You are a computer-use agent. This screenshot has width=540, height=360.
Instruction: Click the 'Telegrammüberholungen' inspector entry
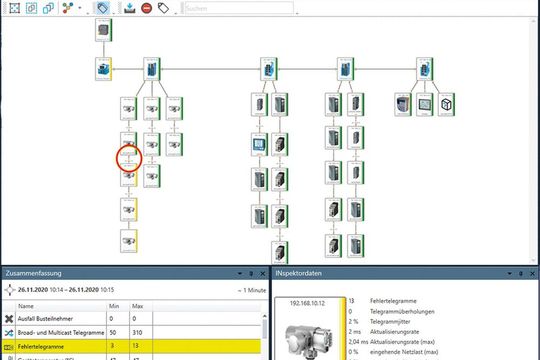pyautogui.click(x=402, y=311)
